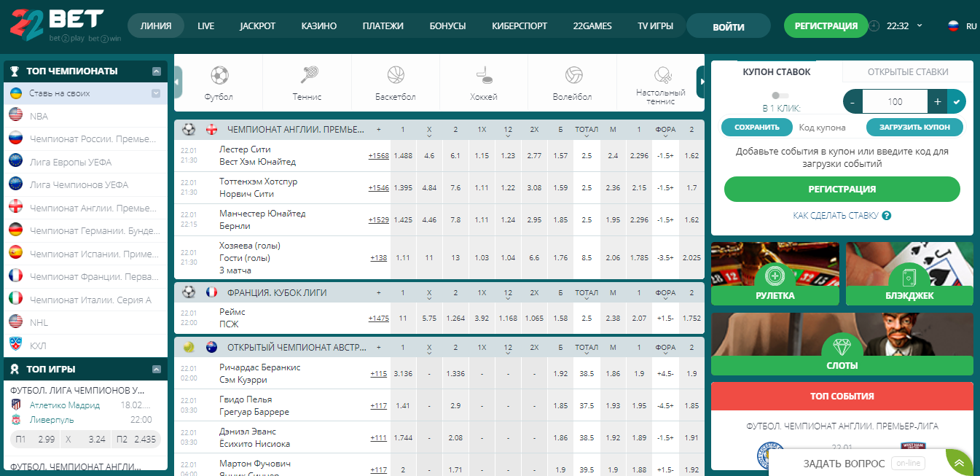
Task: Select odds 7.6 for Norwich City win
Action: (455, 187)
